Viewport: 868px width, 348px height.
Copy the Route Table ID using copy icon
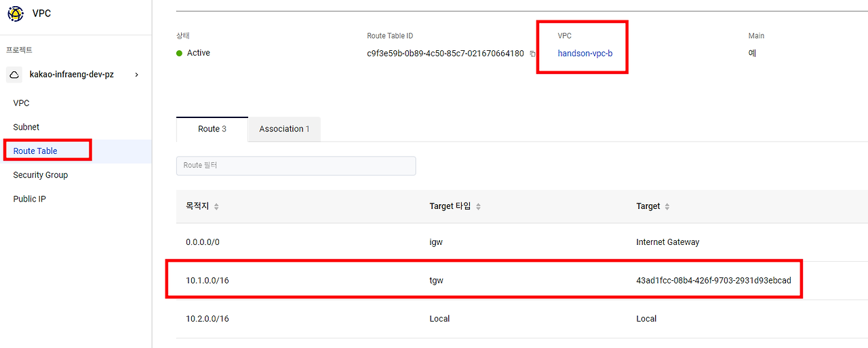(x=532, y=54)
